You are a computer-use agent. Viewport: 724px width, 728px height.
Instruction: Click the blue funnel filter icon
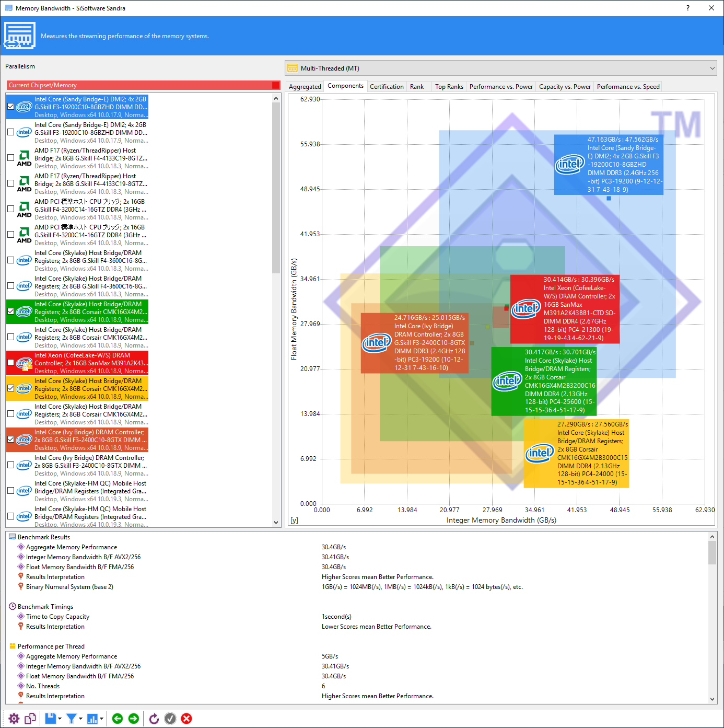tap(72, 719)
